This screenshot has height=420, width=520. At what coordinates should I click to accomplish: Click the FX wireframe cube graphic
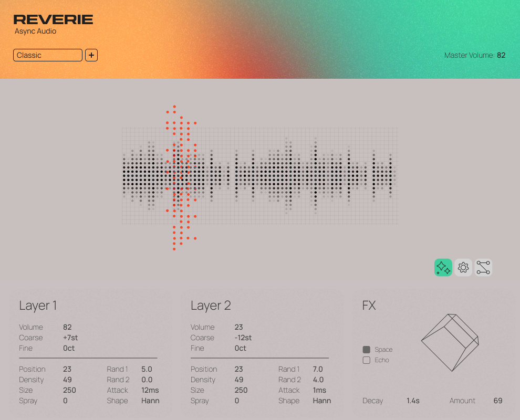pyautogui.click(x=450, y=343)
